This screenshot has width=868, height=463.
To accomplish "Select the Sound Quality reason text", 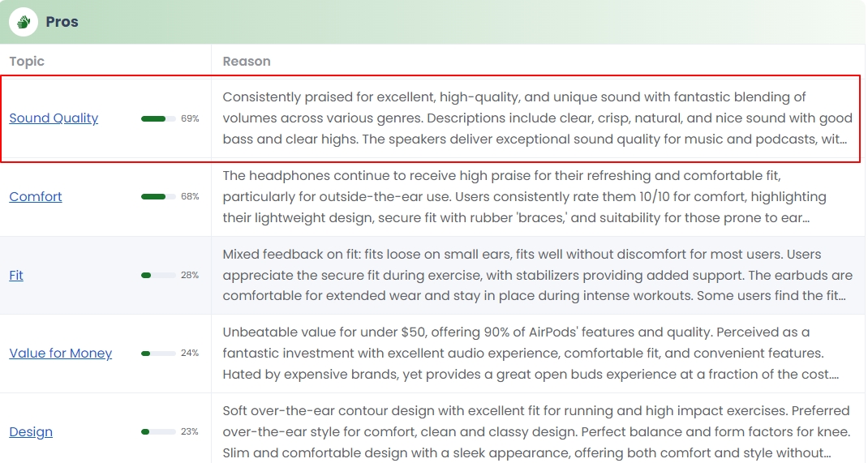I will click(538, 118).
